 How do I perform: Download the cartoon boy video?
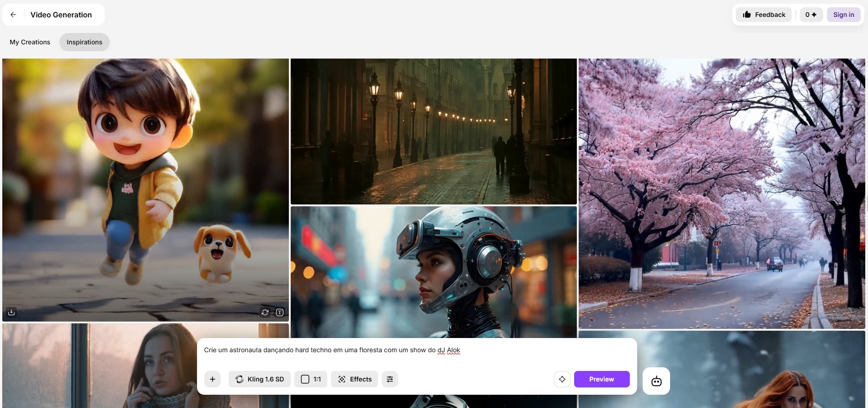11,312
